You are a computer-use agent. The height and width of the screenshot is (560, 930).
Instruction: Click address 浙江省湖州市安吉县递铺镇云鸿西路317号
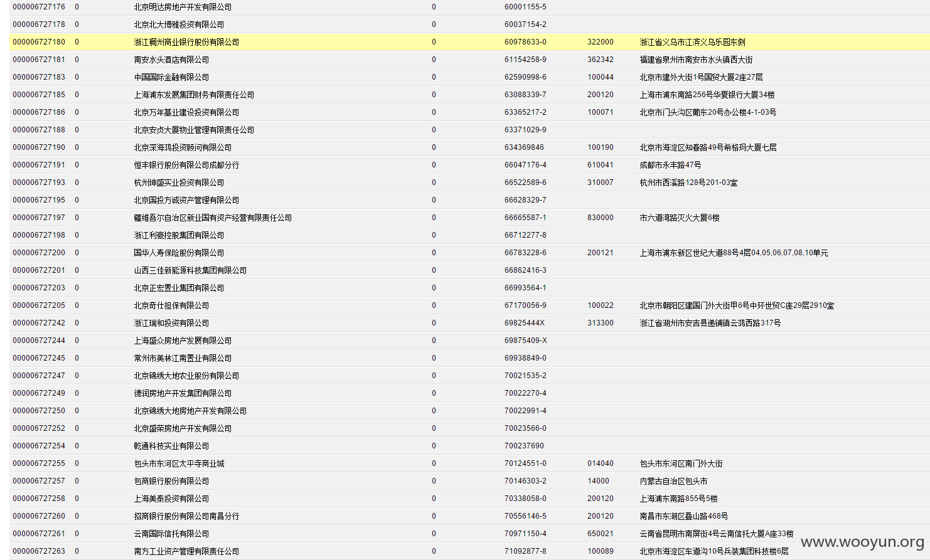pos(710,323)
